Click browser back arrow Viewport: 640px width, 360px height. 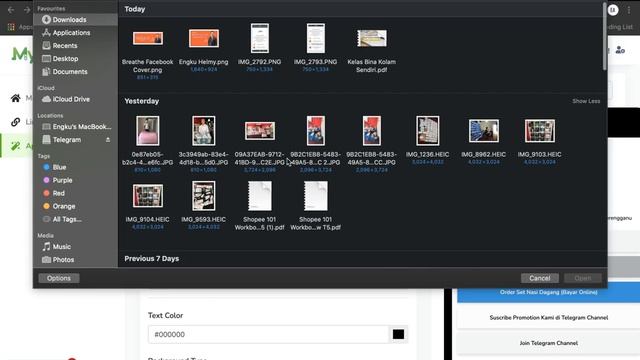(x=11, y=10)
